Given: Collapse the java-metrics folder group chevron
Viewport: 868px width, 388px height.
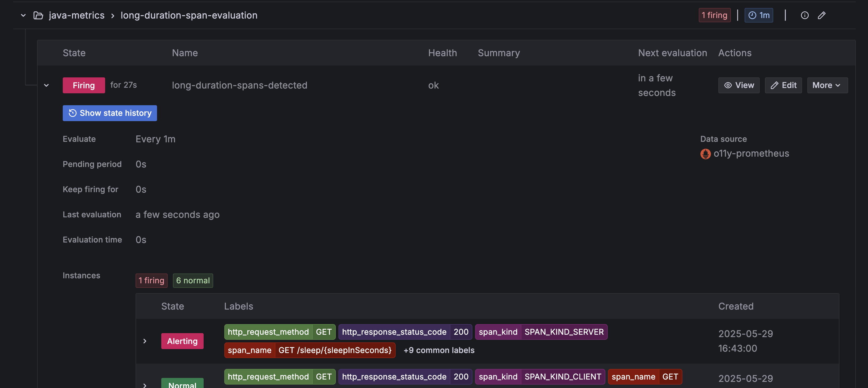Looking at the screenshot, I should click(23, 15).
